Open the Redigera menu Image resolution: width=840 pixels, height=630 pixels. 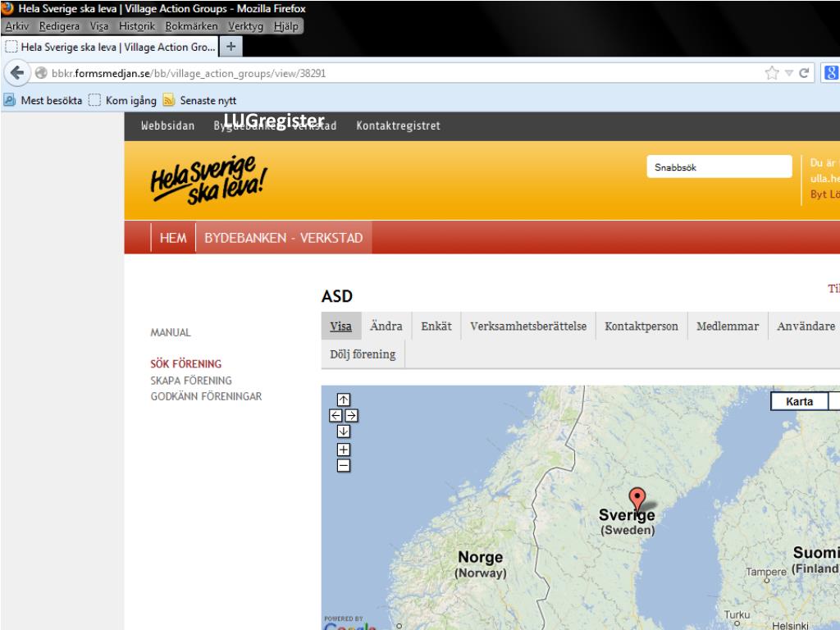pos(59,25)
